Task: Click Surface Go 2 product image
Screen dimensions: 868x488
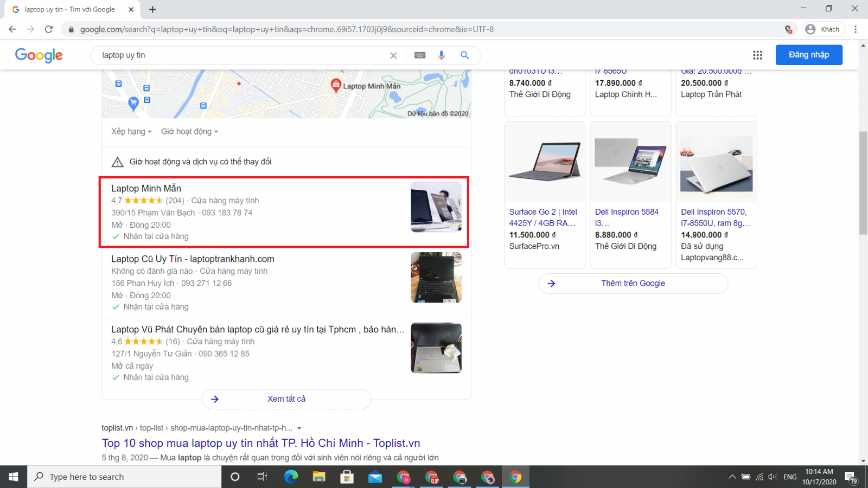Action: [545, 162]
